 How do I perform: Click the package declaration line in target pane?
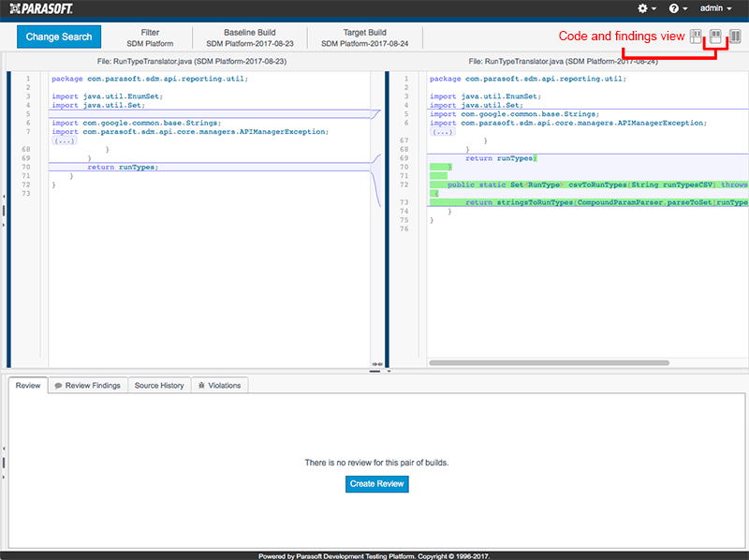click(x=528, y=79)
